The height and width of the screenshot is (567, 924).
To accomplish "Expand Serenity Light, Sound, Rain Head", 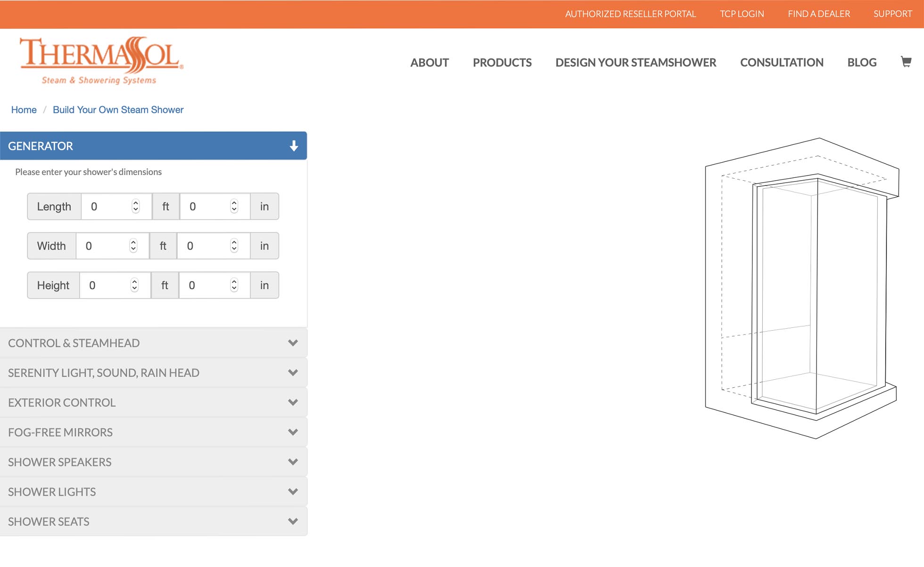I will [x=153, y=373].
